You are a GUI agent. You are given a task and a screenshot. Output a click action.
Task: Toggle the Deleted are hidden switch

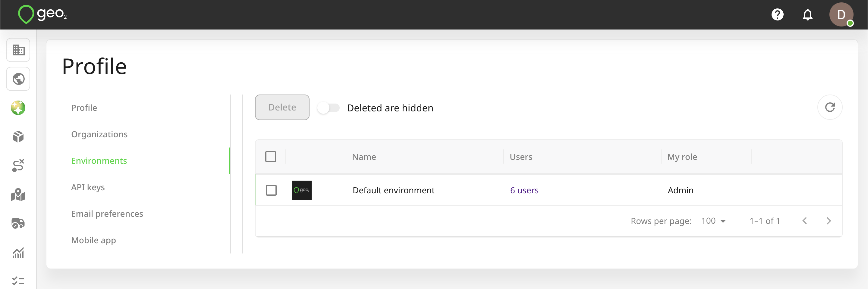(329, 108)
